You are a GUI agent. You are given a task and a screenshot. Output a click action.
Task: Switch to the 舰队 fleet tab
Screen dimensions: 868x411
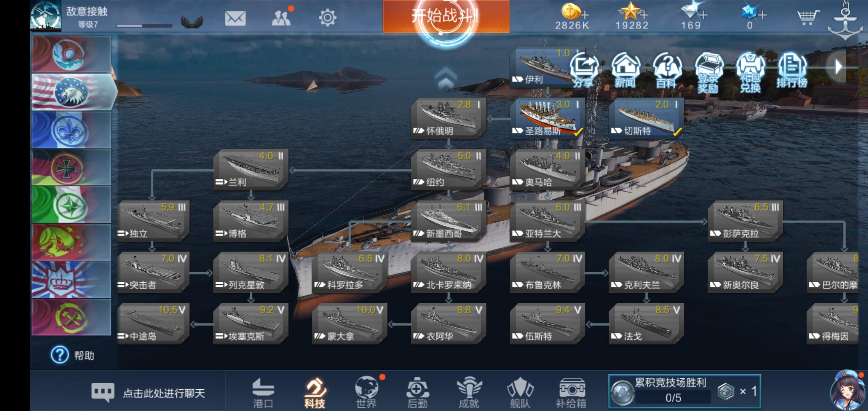(520, 393)
